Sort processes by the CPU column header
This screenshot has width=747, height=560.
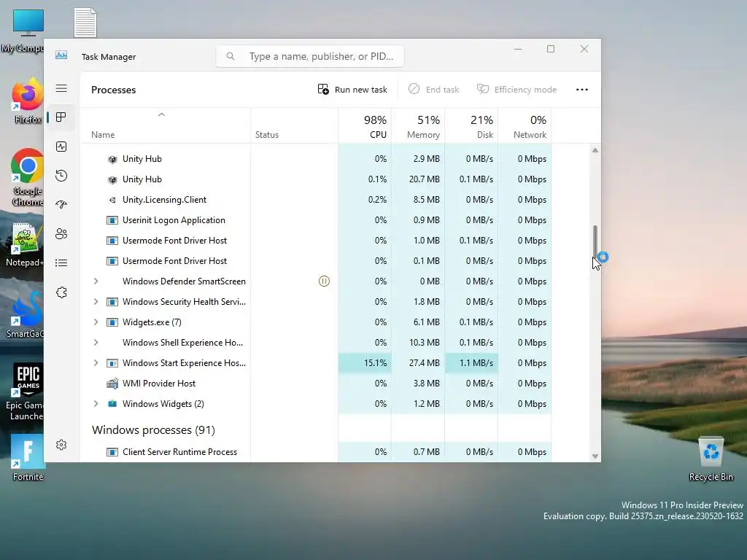coord(365,126)
